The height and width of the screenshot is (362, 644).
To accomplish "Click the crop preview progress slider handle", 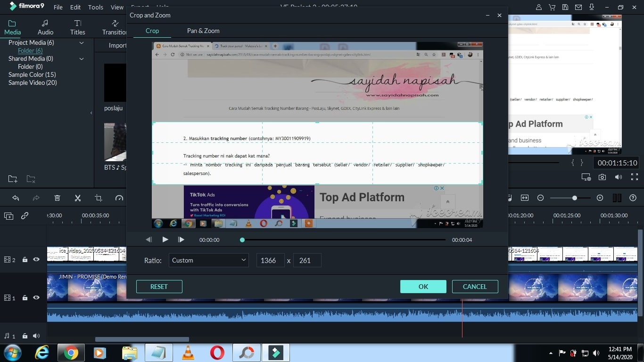I will (x=242, y=240).
